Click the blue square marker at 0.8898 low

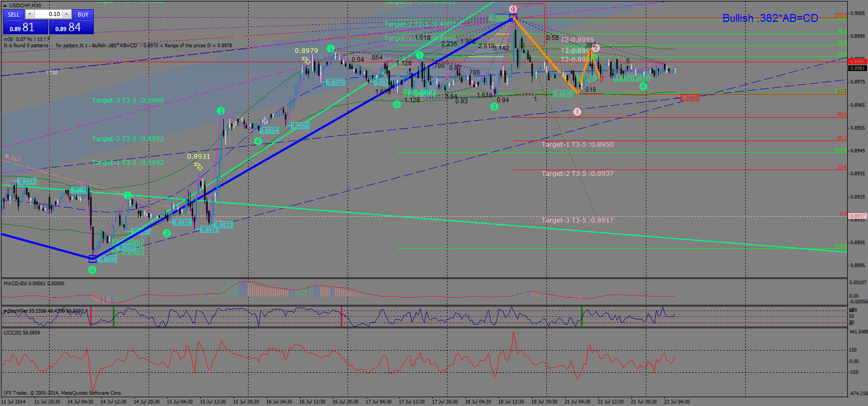click(93, 259)
